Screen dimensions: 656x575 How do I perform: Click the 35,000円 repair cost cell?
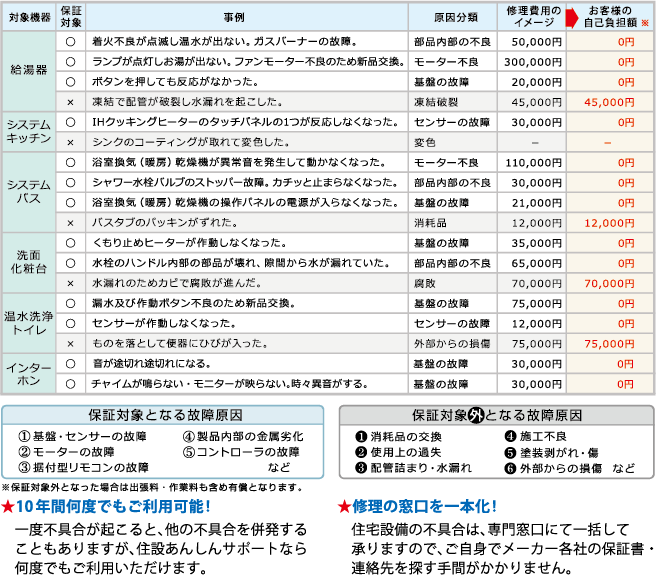532,243
